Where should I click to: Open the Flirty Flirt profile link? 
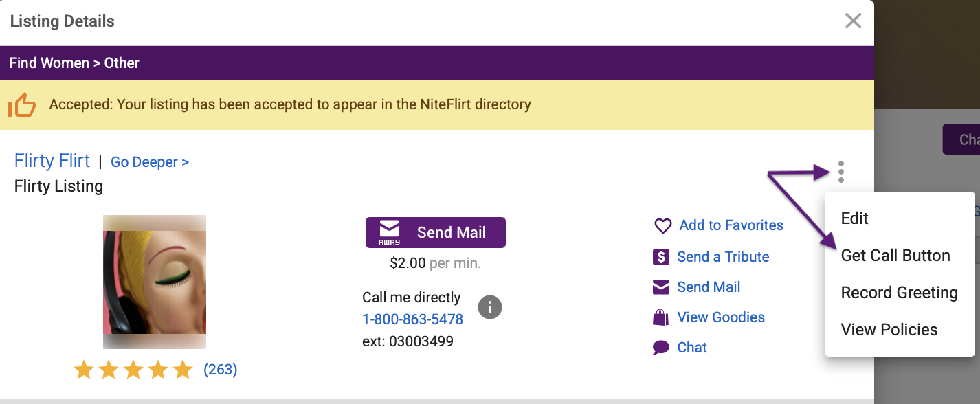(x=52, y=161)
